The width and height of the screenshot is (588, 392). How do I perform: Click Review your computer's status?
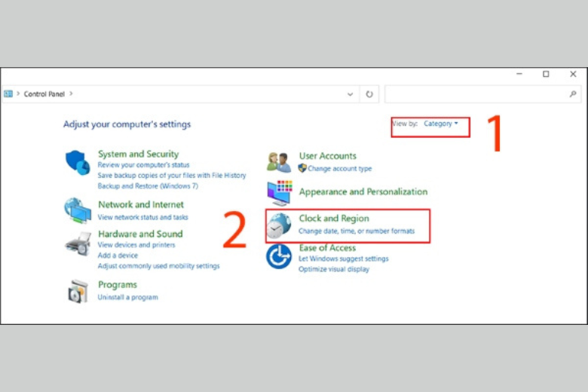click(143, 164)
